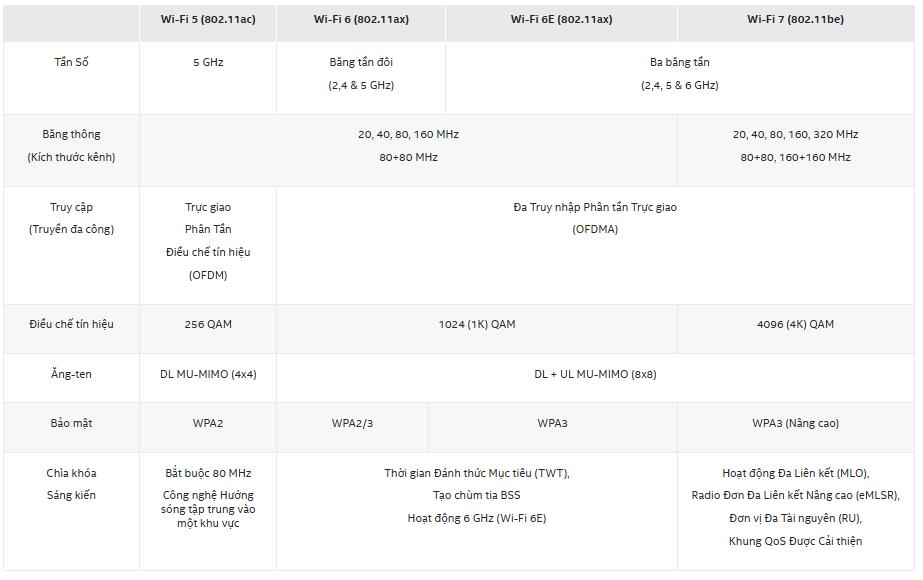Click the Băng tần đôi cell
Viewport: 923px width, 580px height.
pos(361,78)
